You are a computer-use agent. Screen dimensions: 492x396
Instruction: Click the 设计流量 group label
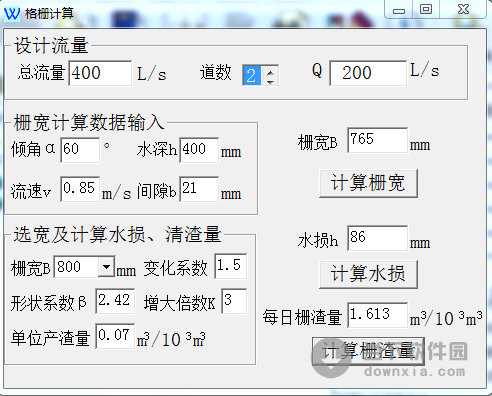click(x=51, y=45)
